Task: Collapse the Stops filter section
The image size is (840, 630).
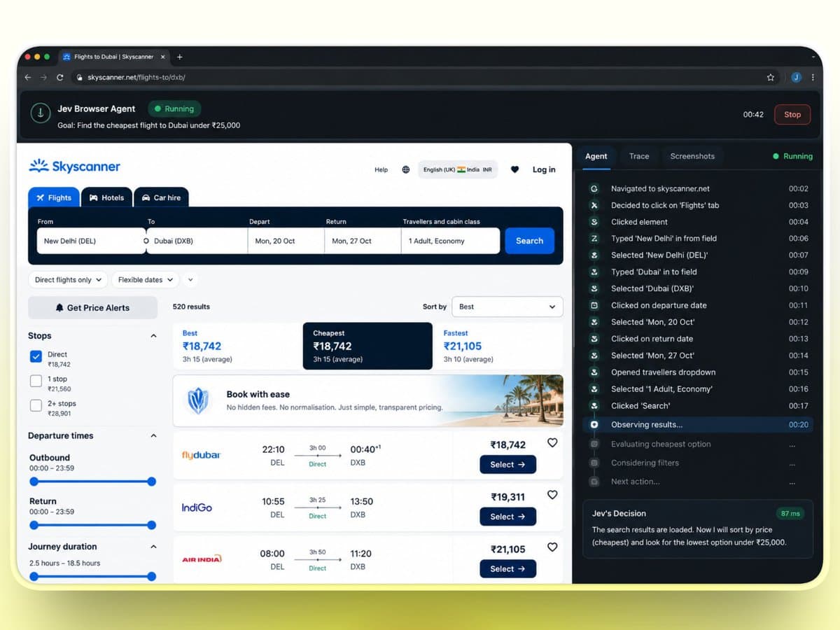Action: click(153, 336)
